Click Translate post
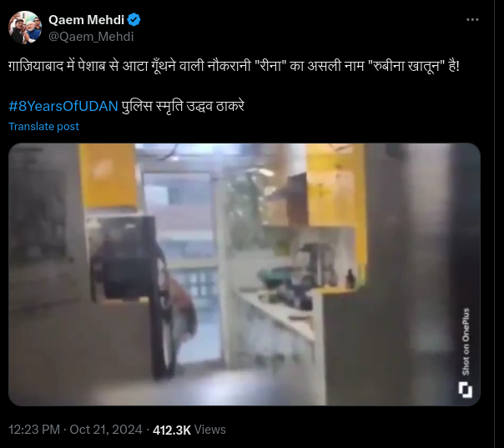The image size is (504, 448). click(43, 126)
